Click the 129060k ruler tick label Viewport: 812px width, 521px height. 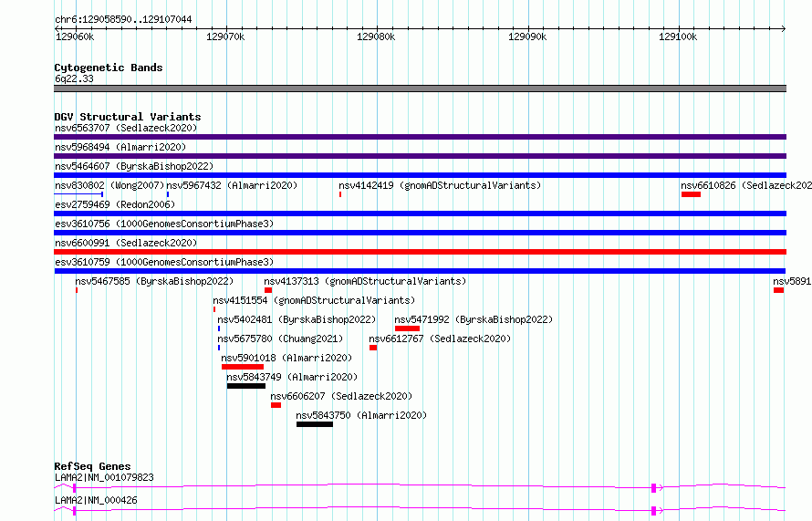(x=75, y=36)
